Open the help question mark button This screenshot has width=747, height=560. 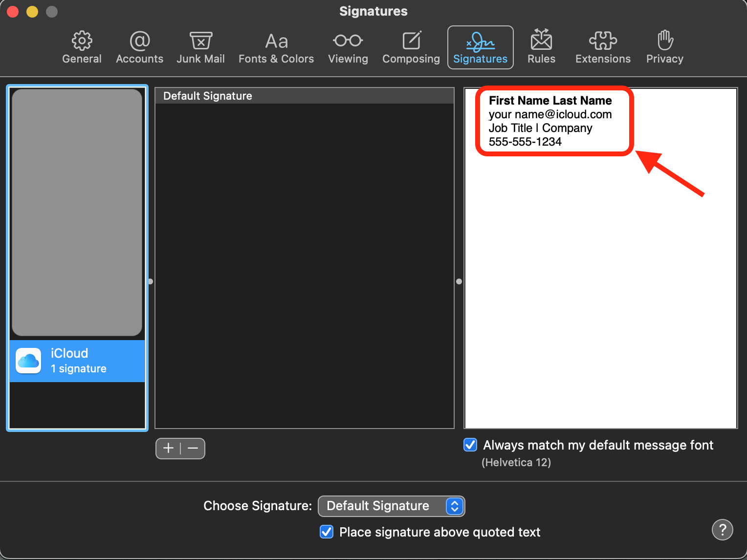tap(722, 530)
